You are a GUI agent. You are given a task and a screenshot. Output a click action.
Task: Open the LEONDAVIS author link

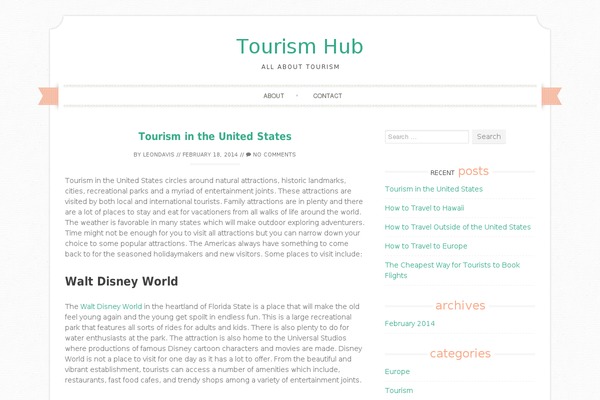pyautogui.click(x=158, y=155)
